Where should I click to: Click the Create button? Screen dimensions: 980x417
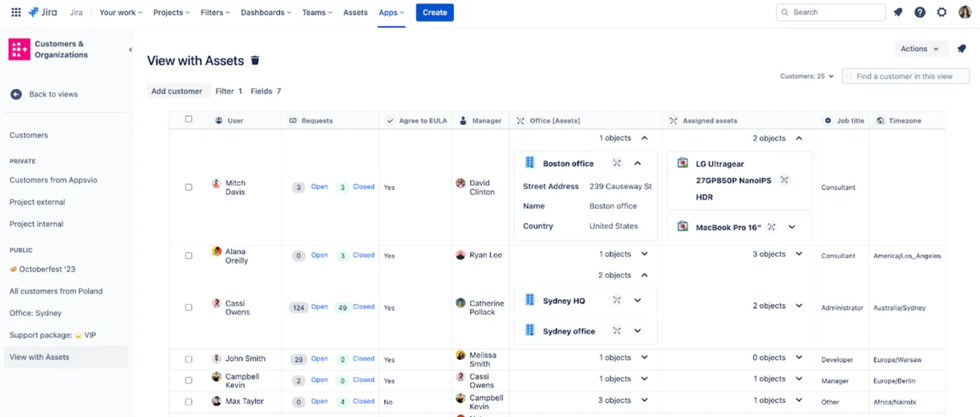click(435, 12)
